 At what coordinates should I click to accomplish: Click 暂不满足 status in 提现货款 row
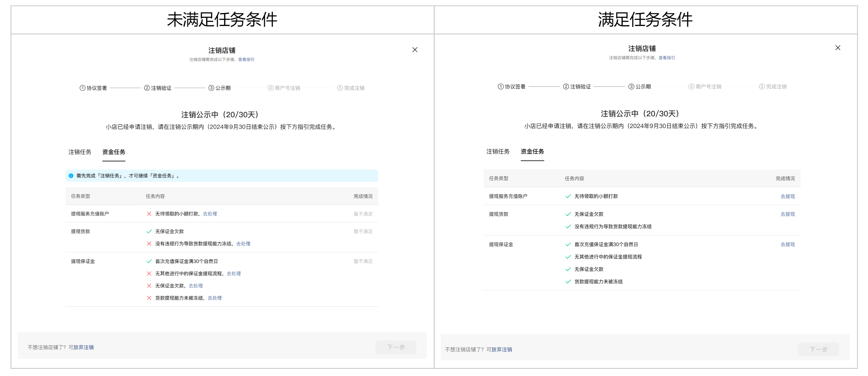[363, 232]
